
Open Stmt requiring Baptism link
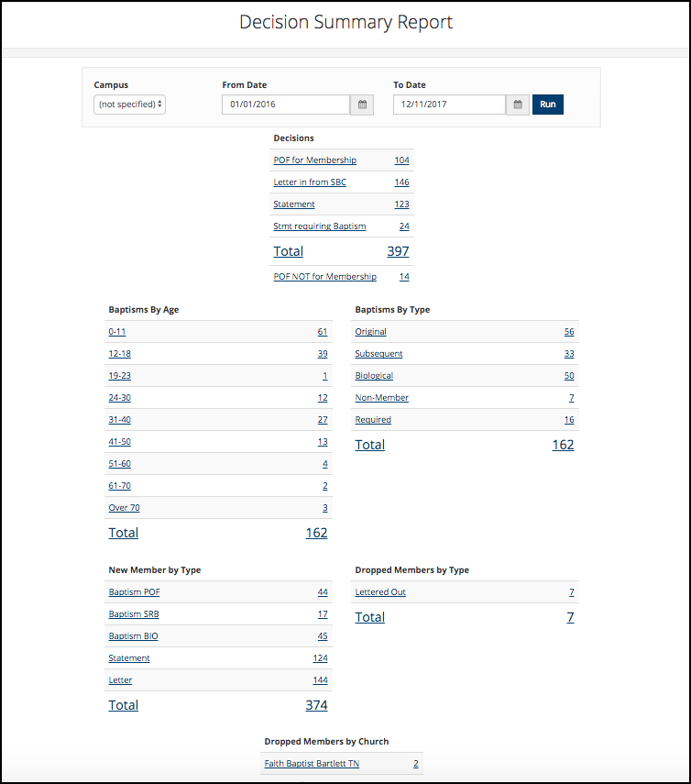click(x=319, y=226)
